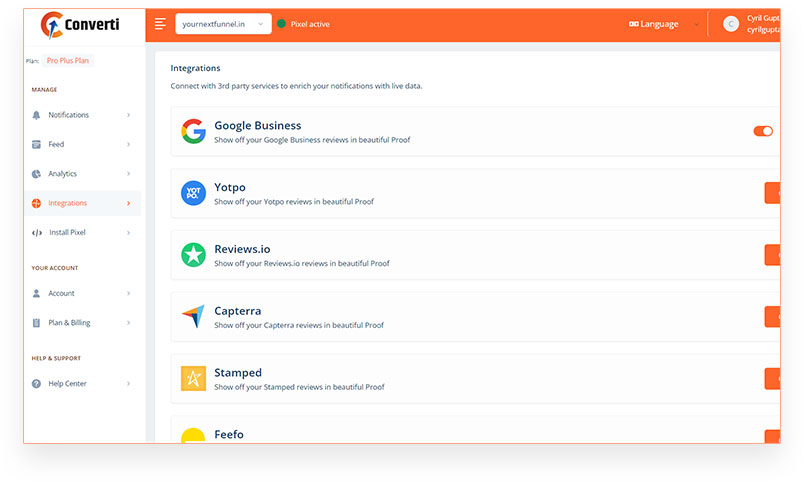Image resolution: width=804 pixels, height=482 pixels.
Task: Expand the Notifications chevron
Action: (x=128, y=115)
